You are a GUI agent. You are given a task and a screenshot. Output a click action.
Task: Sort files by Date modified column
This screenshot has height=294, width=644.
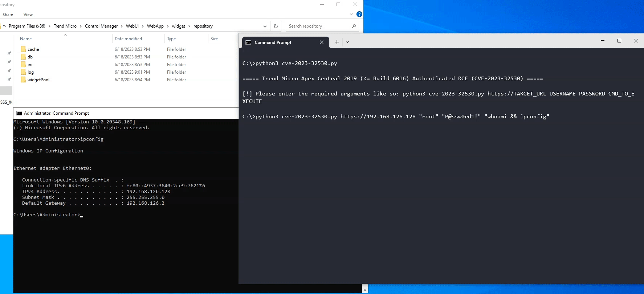[x=128, y=39]
